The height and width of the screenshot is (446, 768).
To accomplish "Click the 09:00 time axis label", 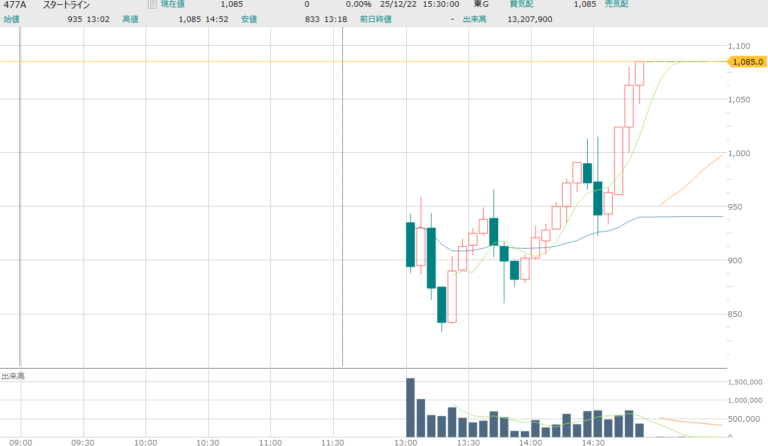I will click(21, 441).
